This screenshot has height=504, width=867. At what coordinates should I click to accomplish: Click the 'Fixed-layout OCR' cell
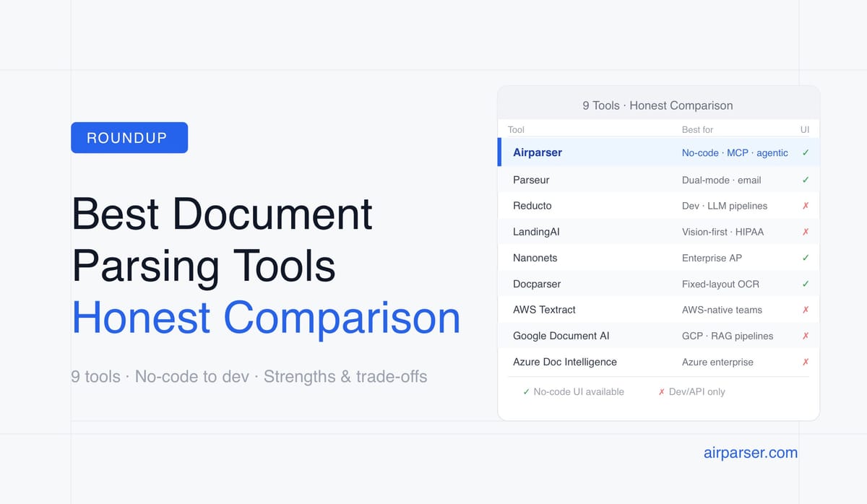(720, 284)
